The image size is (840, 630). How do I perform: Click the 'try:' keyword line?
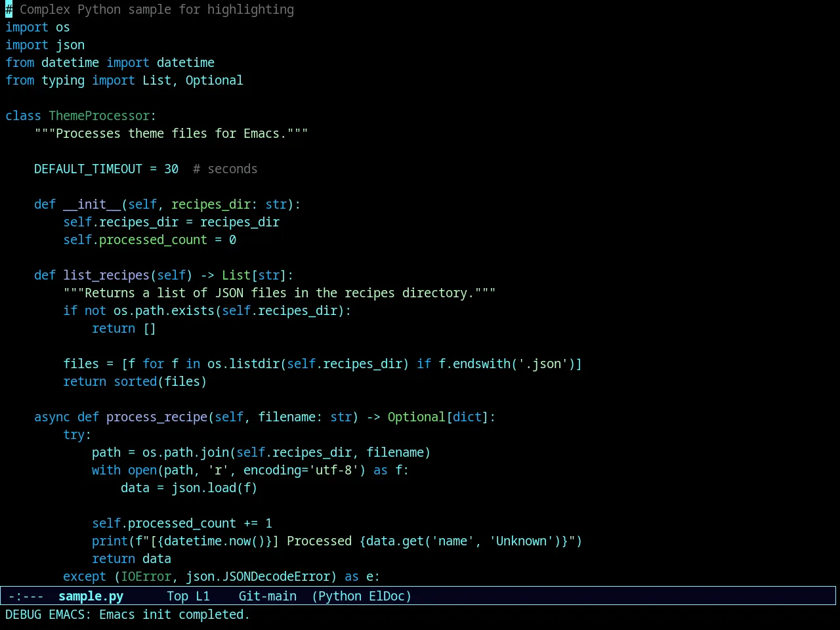(77, 434)
